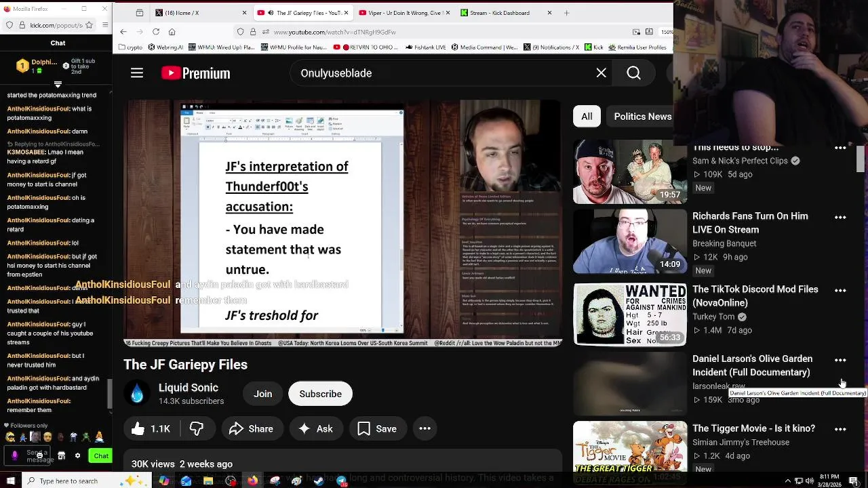The height and width of the screenshot is (488, 868).
Task: Go to the browser home page
Action: 172,32
